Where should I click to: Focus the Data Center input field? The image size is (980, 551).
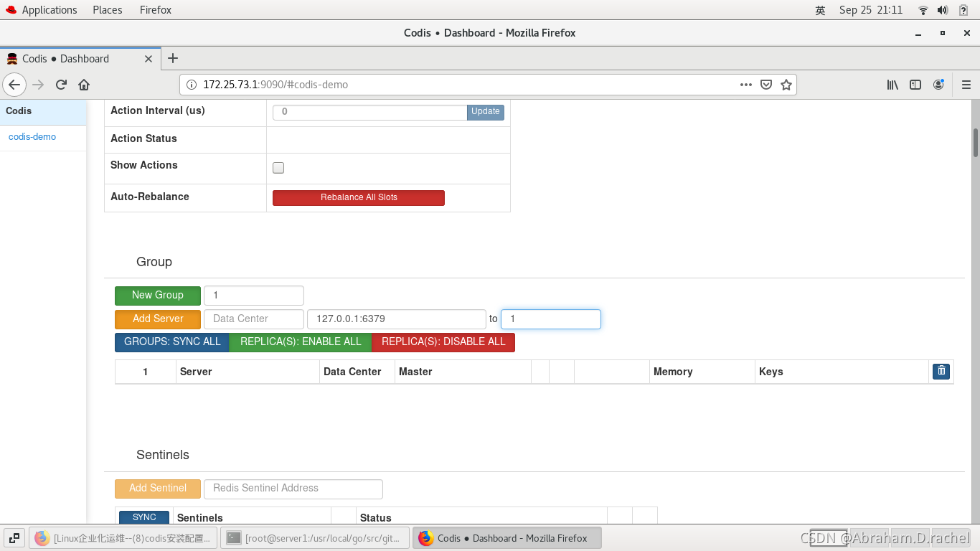[x=254, y=319]
